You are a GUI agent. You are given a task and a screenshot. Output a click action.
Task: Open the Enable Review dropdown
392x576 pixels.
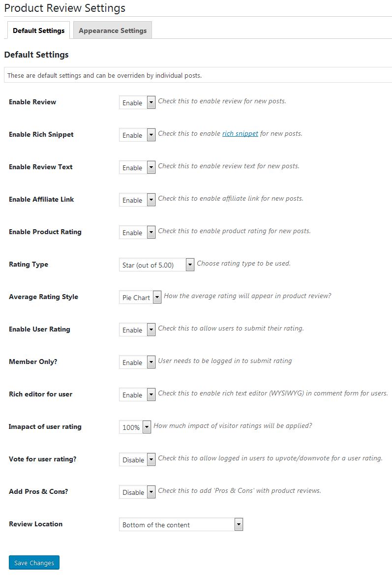137,102
